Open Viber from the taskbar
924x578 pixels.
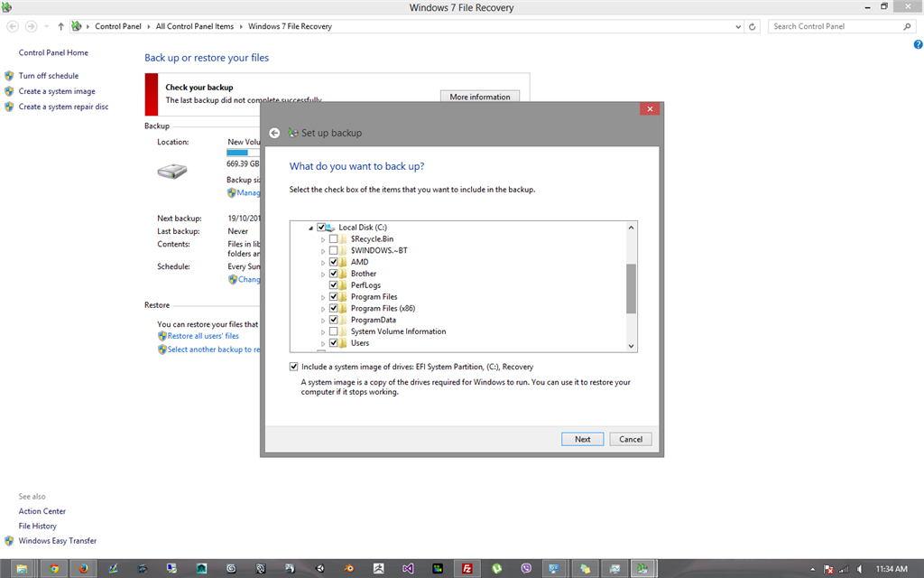pos(526,569)
